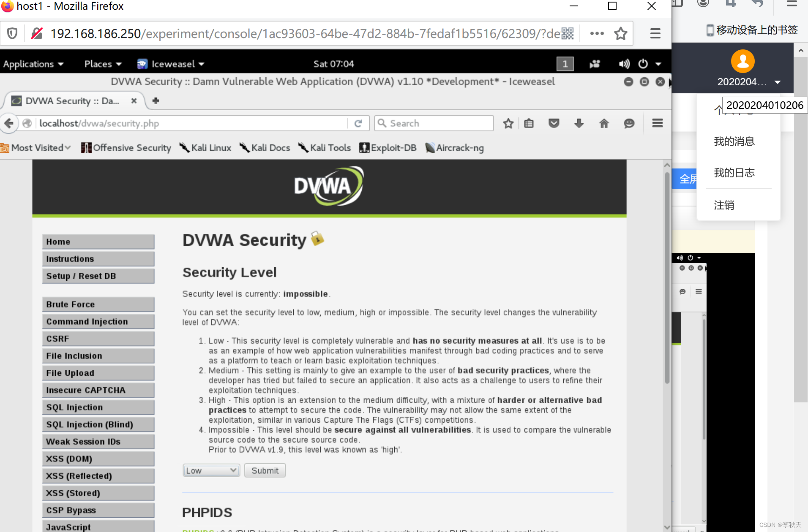This screenshot has height=532, width=808.
Task: Open 我的日志 in user menu
Action: tap(734, 173)
